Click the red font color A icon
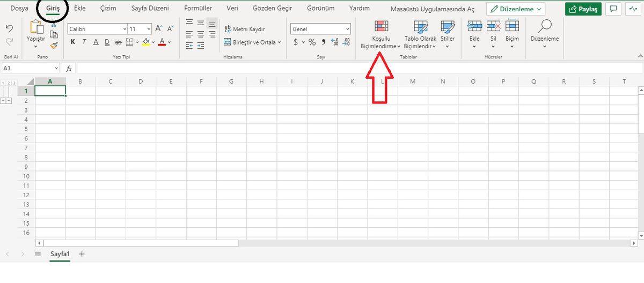The width and height of the screenshot is (644, 283). click(x=162, y=42)
